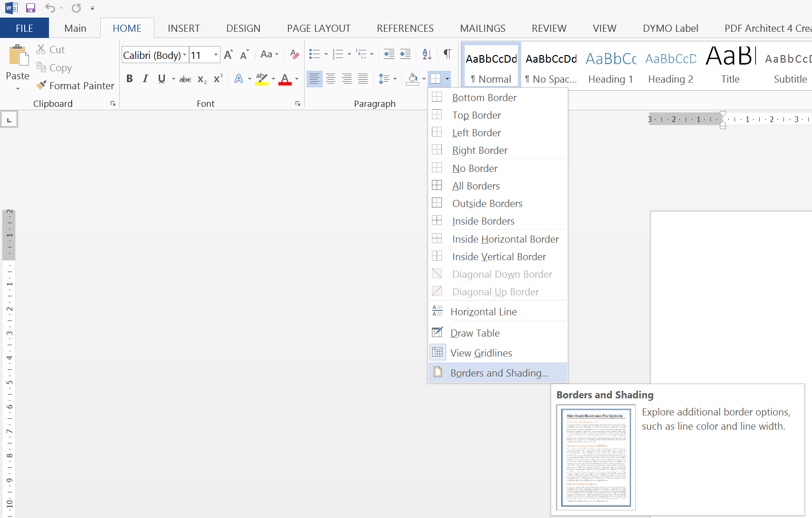Apply the No Spacing style
This screenshot has height=518, width=812.
pos(551,65)
